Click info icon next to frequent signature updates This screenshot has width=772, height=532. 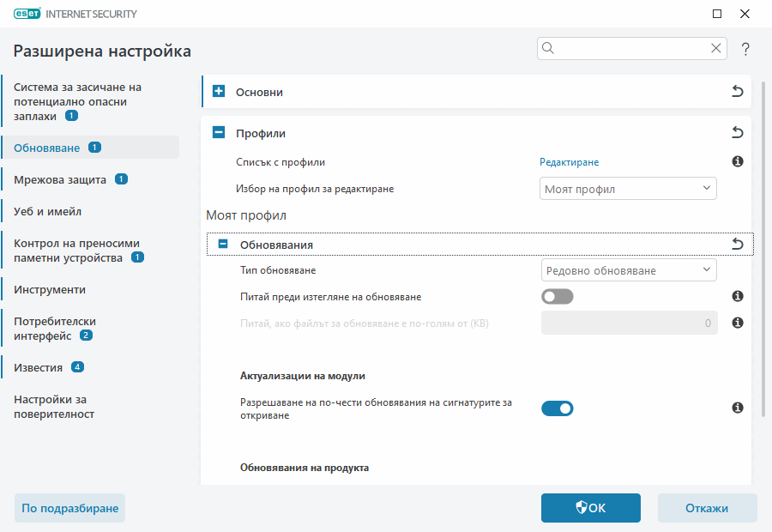(737, 408)
